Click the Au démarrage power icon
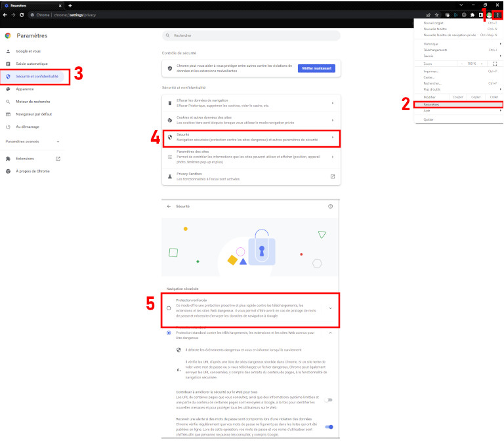 coord(8,127)
